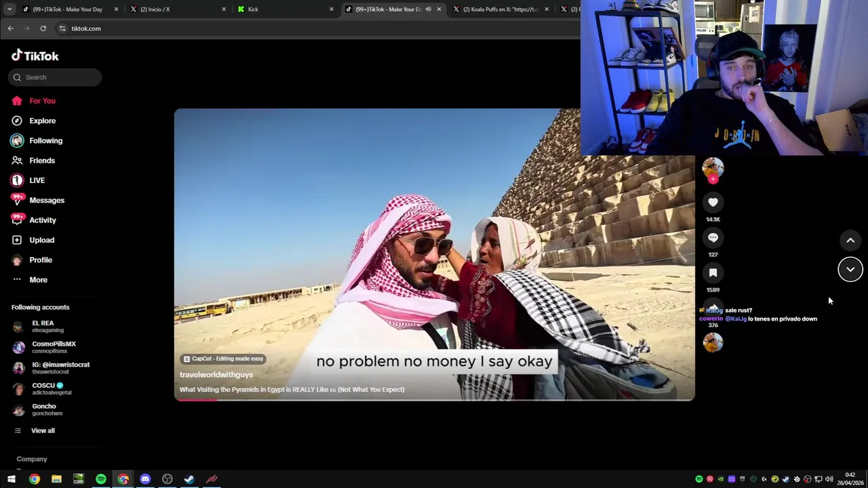Open the spinning sound disc
The height and width of the screenshot is (488, 868).
713,343
